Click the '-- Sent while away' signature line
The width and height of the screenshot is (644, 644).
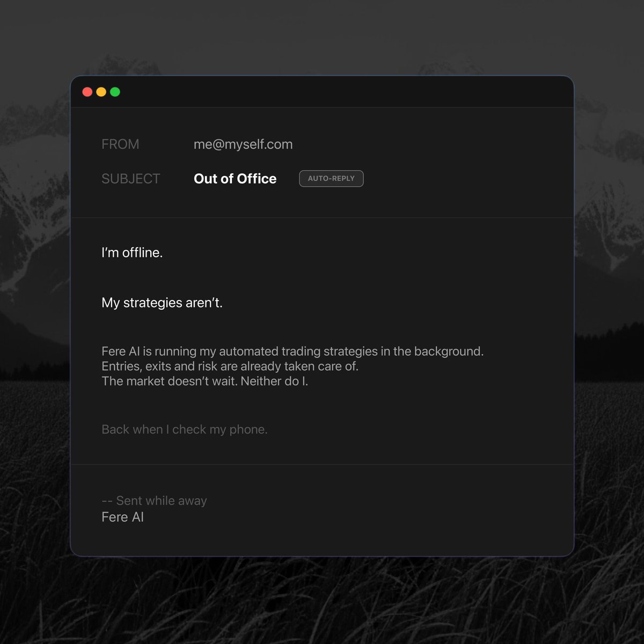pos(154,501)
